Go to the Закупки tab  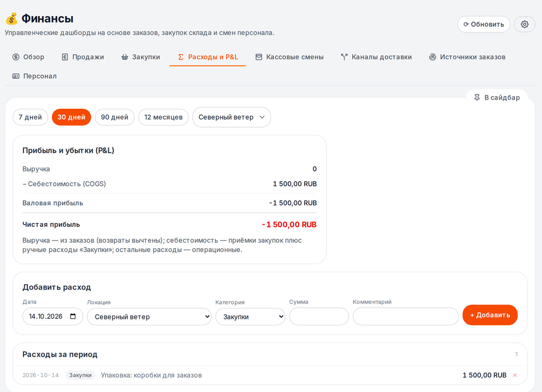tap(140, 57)
